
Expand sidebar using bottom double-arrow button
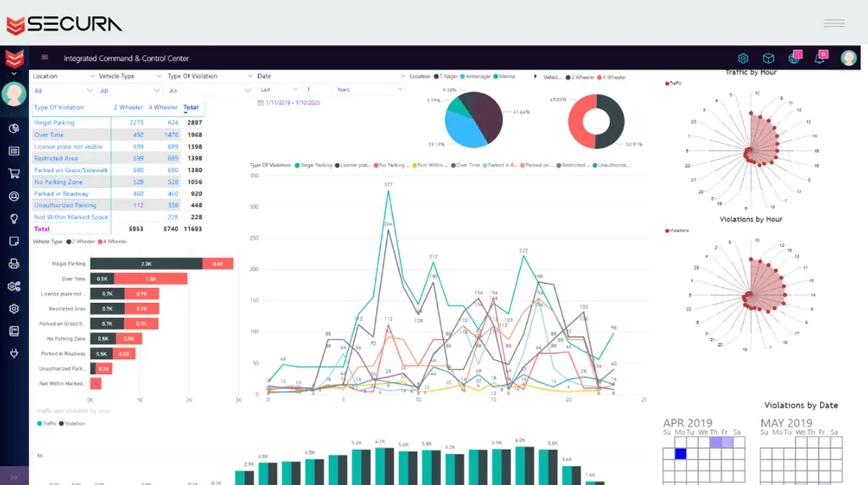(x=14, y=477)
